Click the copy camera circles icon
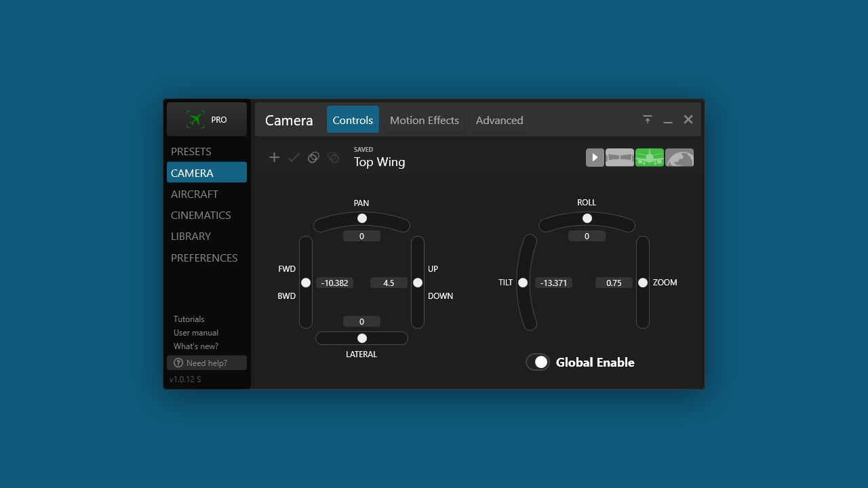 (313, 157)
